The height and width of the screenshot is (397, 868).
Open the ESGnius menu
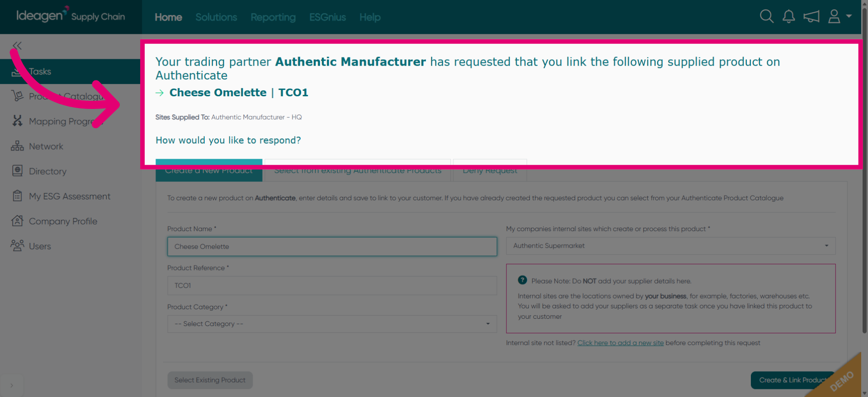[x=327, y=17]
